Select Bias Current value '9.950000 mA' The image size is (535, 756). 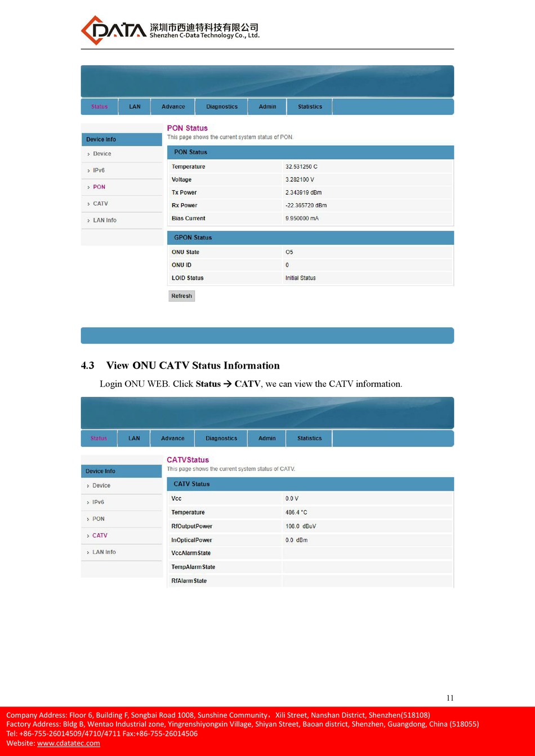point(302,218)
